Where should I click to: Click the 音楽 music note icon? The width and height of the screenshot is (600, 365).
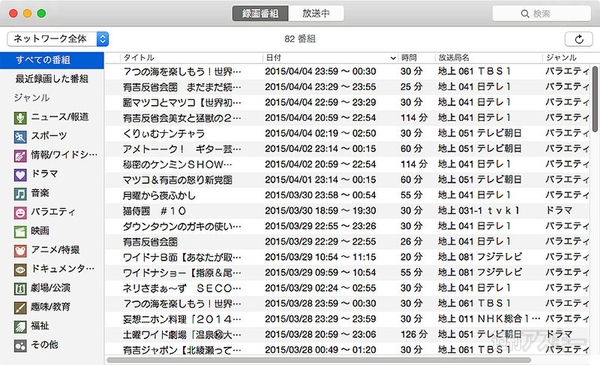(x=20, y=194)
